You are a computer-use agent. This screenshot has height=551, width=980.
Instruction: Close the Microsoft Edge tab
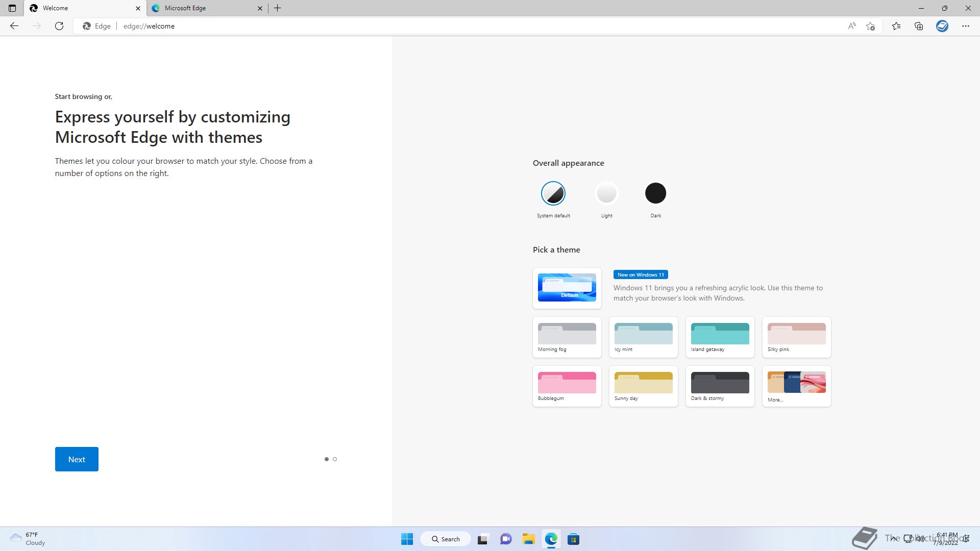260,8
